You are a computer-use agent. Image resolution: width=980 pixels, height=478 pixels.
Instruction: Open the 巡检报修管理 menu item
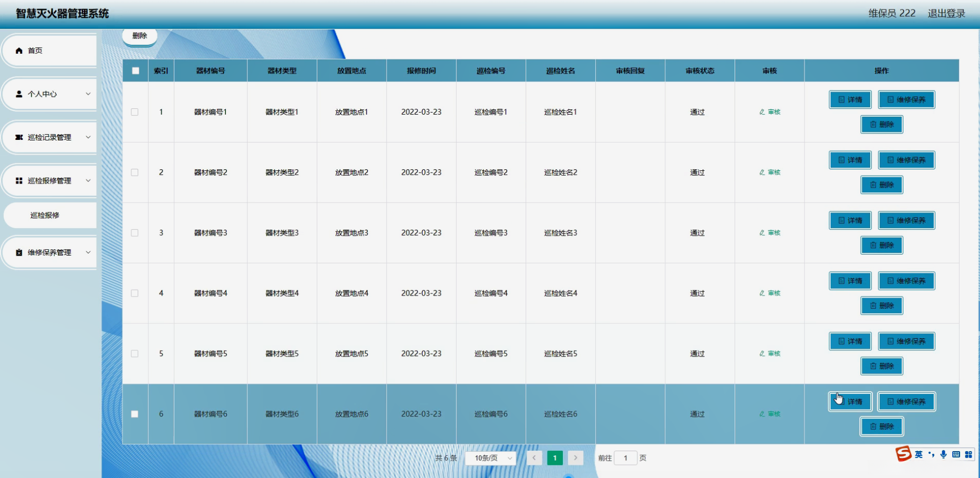pyautogui.click(x=50, y=181)
